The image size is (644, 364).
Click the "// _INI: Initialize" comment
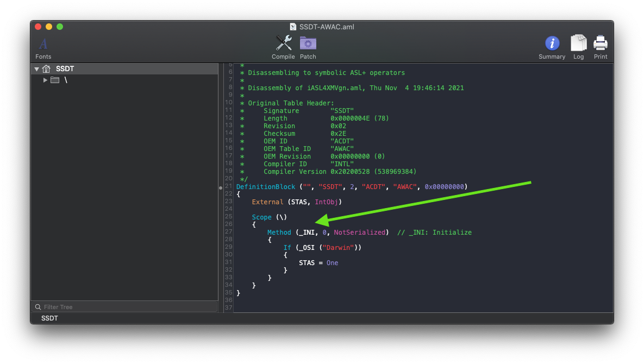click(434, 233)
